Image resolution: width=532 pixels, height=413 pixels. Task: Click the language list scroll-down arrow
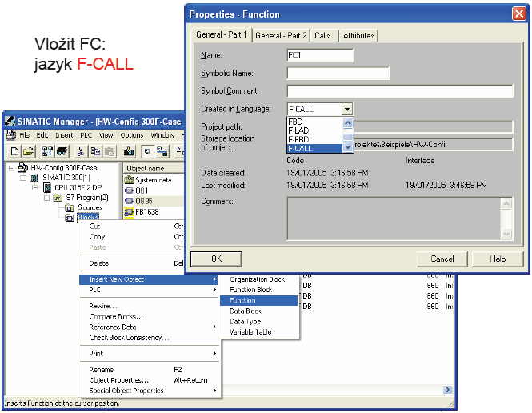point(348,147)
